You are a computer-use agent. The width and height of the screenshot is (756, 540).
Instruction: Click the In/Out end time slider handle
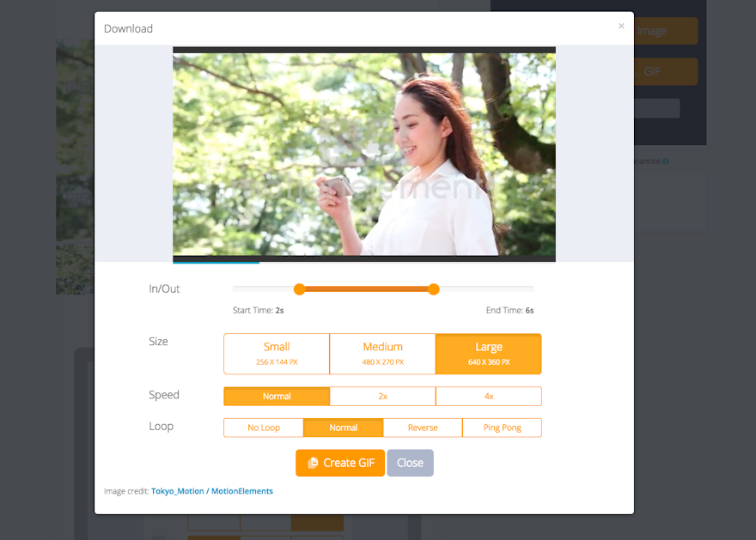(x=434, y=289)
